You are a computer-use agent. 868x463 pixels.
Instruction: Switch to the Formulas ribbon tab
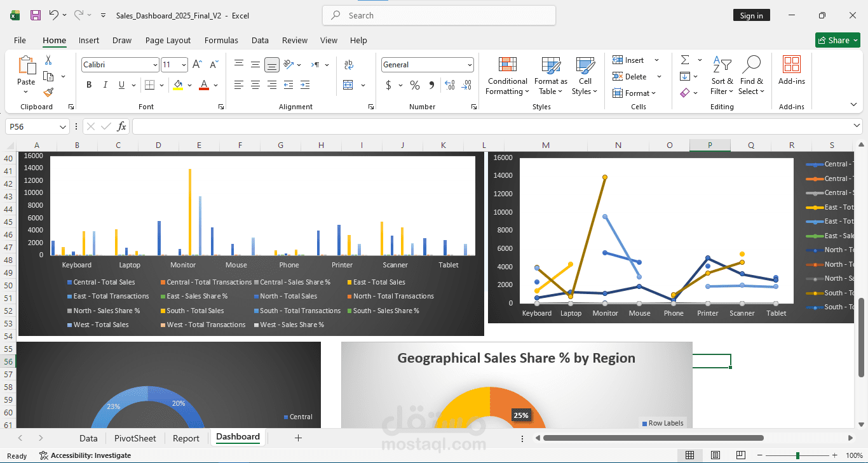(x=221, y=40)
